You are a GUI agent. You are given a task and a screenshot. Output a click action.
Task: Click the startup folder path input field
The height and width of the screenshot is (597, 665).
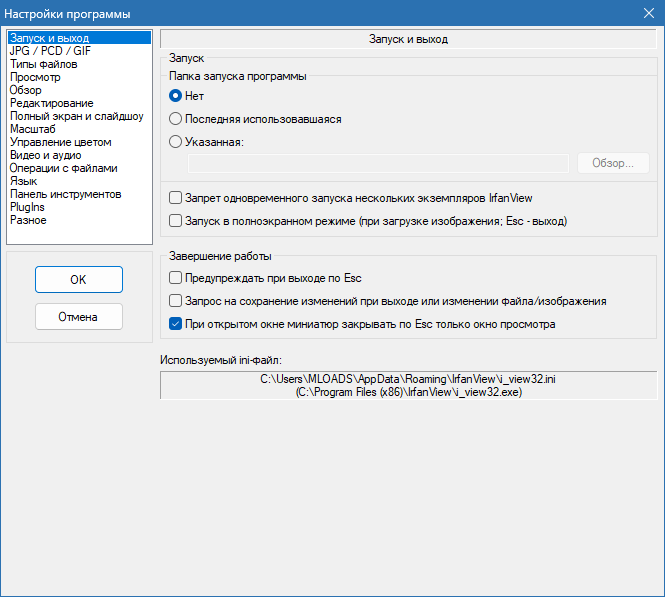pyautogui.click(x=378, y=163)
